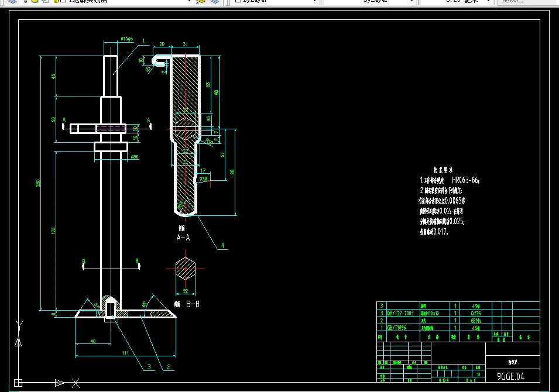The height and width of the screenshot is (392, 559).
Task: Select the note line containing 0.017
Action: click(434, 232)
